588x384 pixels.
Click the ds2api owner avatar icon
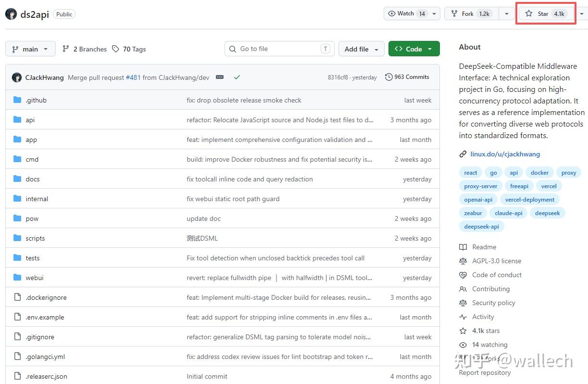(x=11, y=14)
